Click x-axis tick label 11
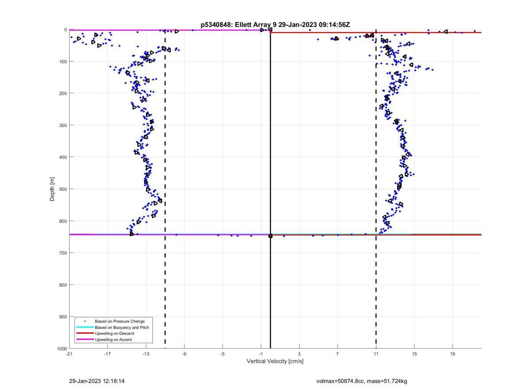 376,353
